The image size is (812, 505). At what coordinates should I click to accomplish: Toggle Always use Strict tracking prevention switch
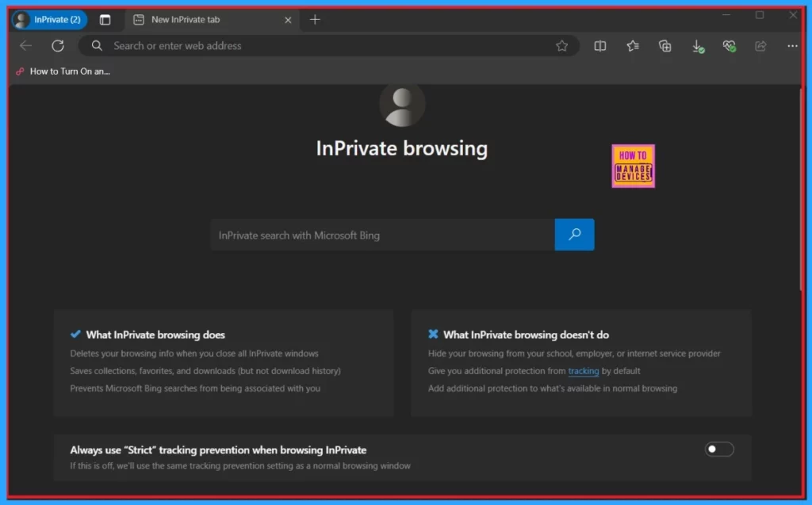coord(719,449)
